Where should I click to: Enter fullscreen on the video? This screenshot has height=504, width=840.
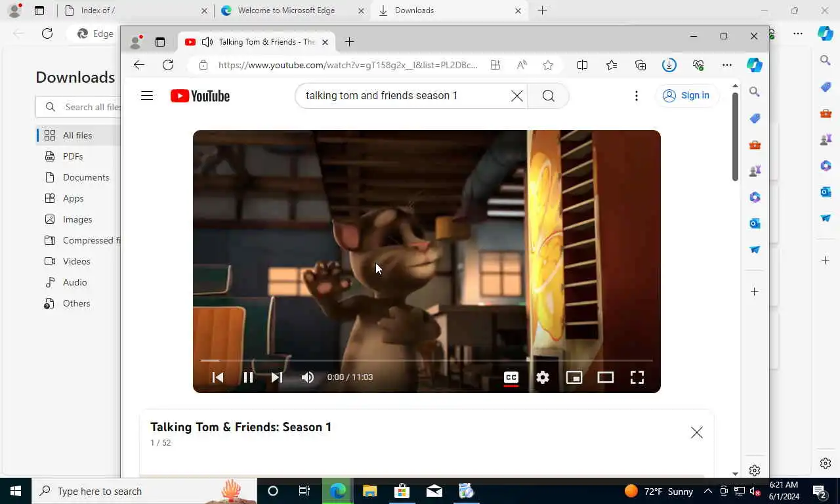[637, 377]
